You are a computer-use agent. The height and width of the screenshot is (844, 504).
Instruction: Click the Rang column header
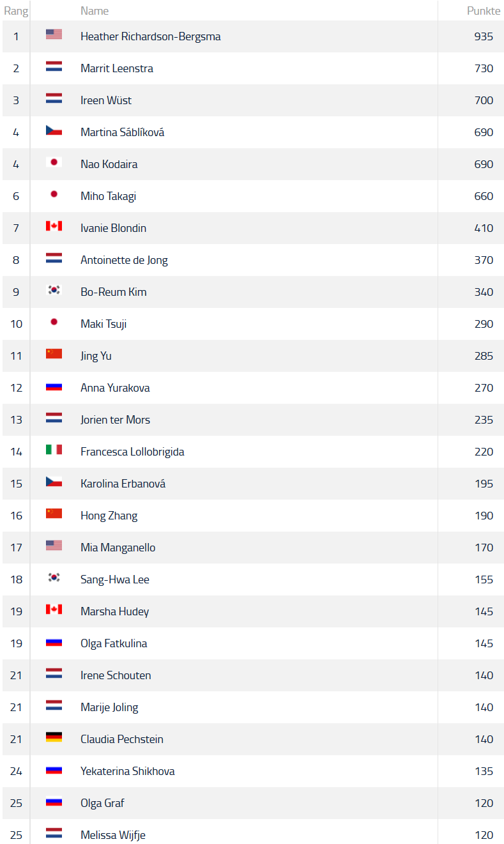click(x=16, y=11)
